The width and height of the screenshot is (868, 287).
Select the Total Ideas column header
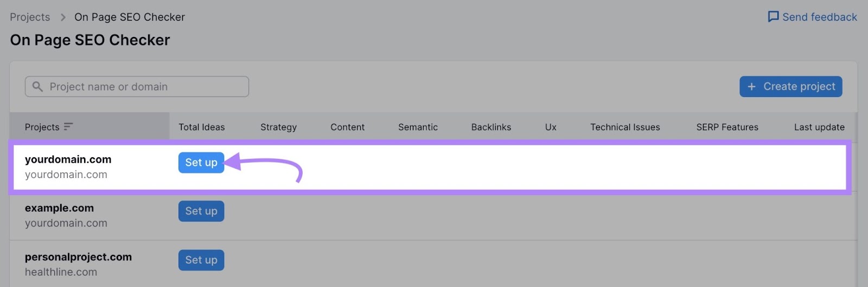[201, 127]
